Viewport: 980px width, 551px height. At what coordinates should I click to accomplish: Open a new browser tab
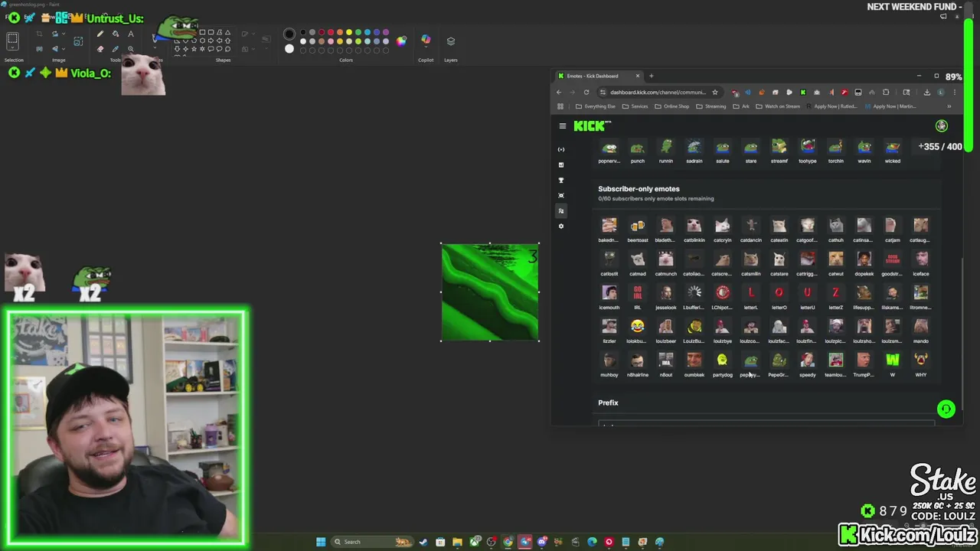click(651, 76)
